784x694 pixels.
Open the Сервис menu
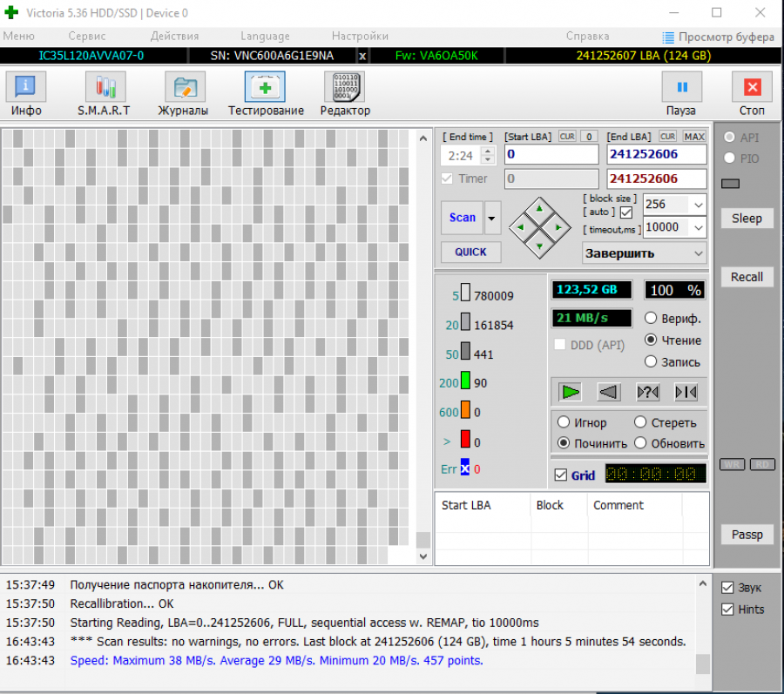[x=87, y=37]
